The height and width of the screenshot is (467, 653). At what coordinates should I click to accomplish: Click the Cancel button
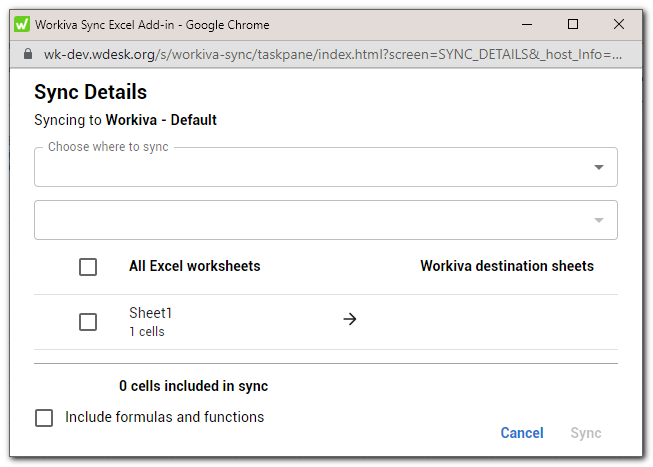pos(522,433)
